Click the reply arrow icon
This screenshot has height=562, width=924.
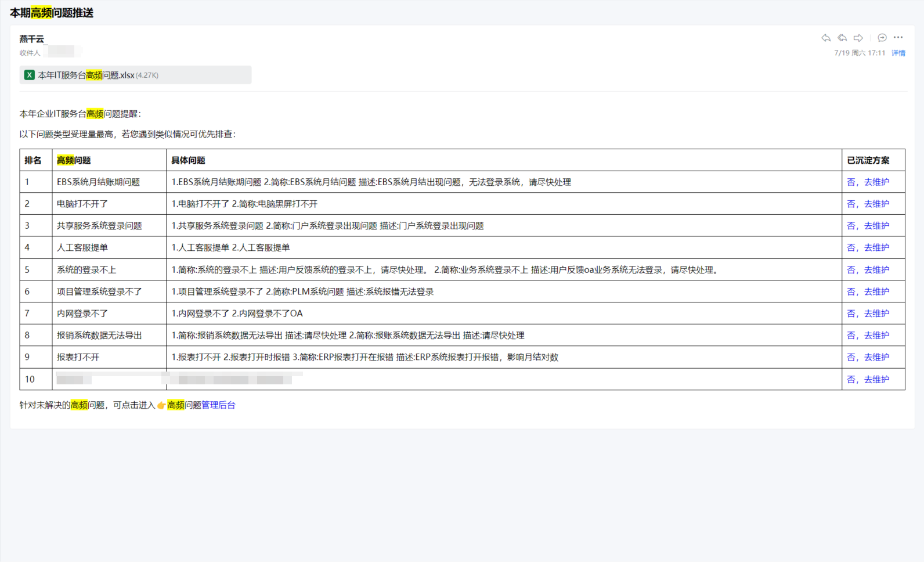pos(826,38)
